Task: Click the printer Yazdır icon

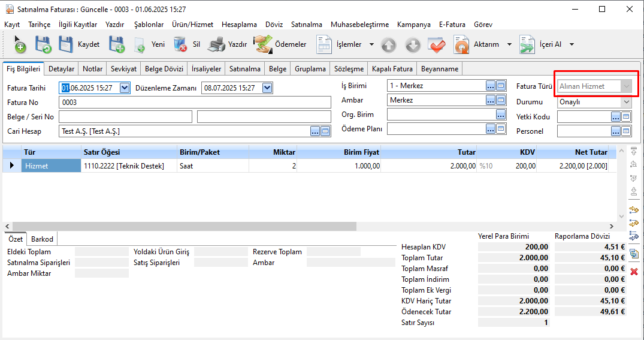Action: (216, 44)
